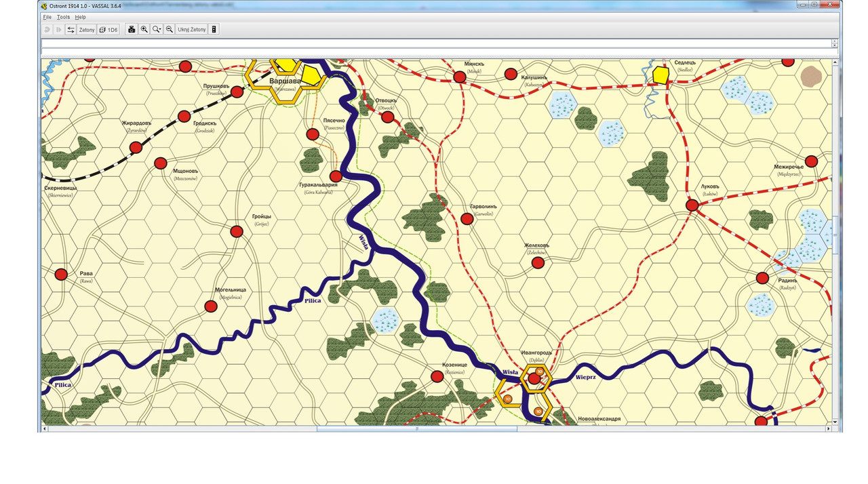The width and height of the screenshot is (868, 484).
Task: Click the step forward through logfile icon
Action: coord(59,30)
